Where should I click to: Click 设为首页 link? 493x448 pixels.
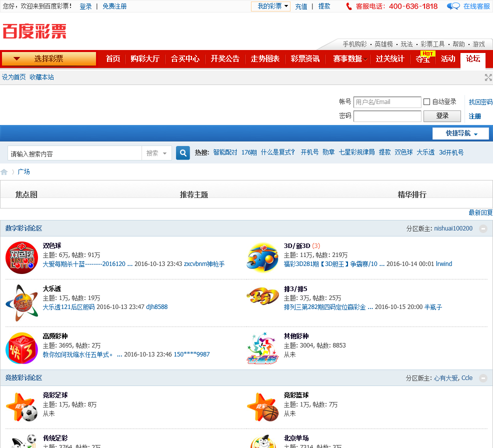[14, 77]
